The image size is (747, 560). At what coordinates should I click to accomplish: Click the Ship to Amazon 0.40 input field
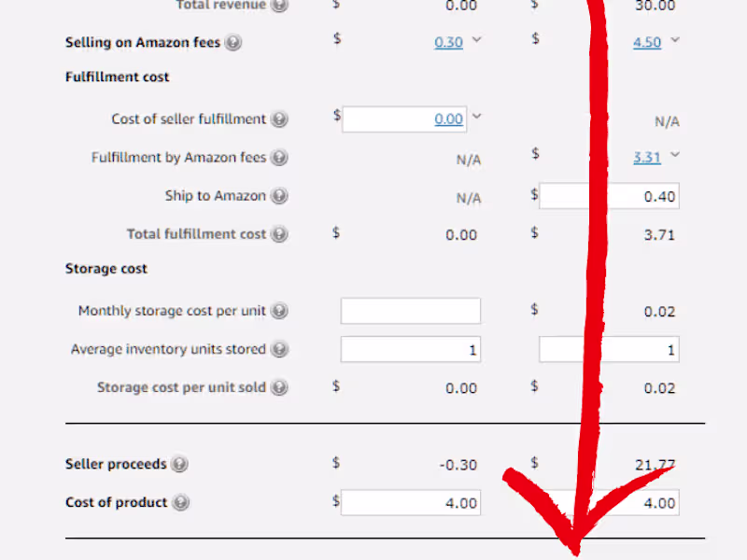click(x=609, y=196)
